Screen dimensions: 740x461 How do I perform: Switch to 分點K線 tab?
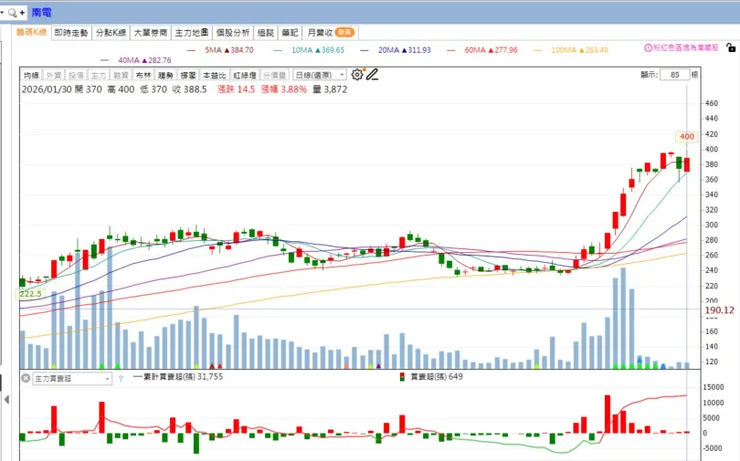pyautogui.click(x=111, y=33)
